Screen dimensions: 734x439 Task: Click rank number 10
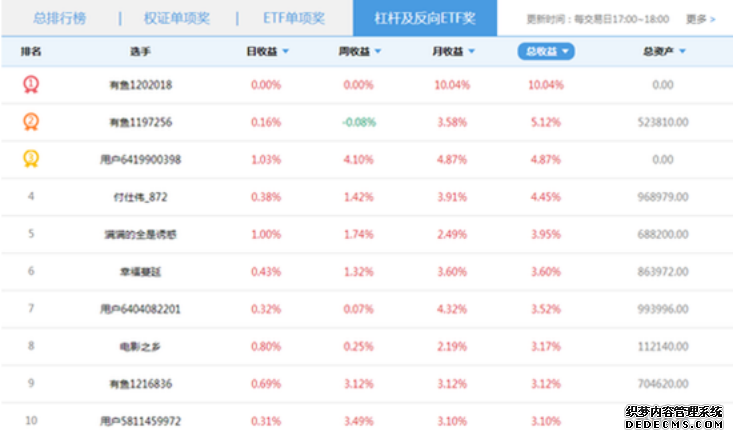(31, 421)
